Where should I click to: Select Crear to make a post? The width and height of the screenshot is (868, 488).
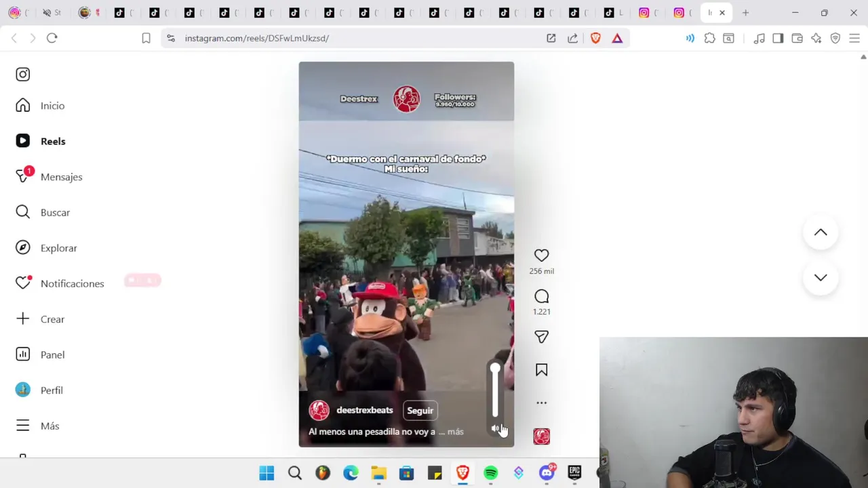click(40, 319)
